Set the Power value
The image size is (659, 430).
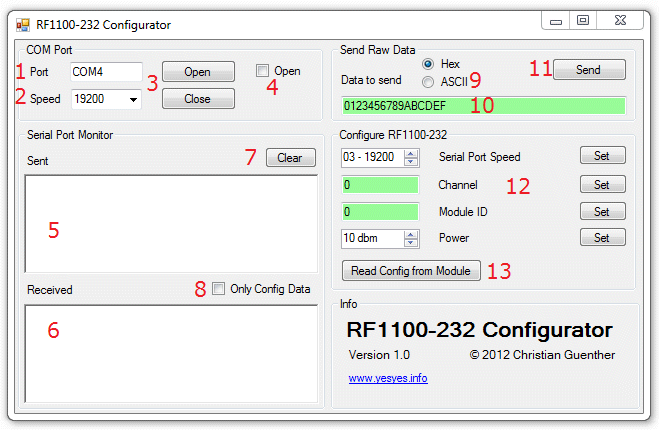pos(602,238)
